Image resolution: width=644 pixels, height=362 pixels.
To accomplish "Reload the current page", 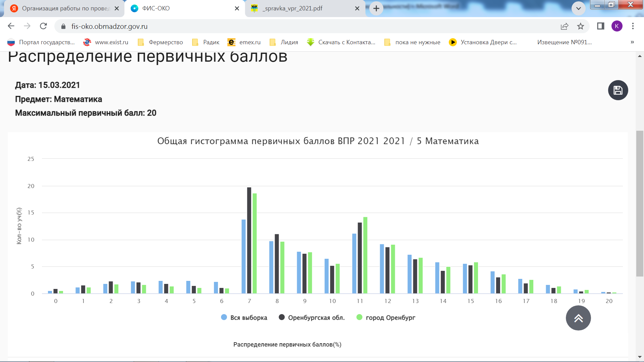I will point(43,26).
